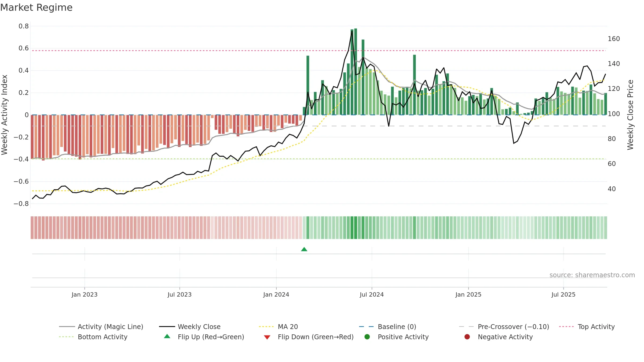The height and width of the screenshot is (362, 644).
Task: Click the Jul 2024 x-axis label
Action: (x=372, y=294)
